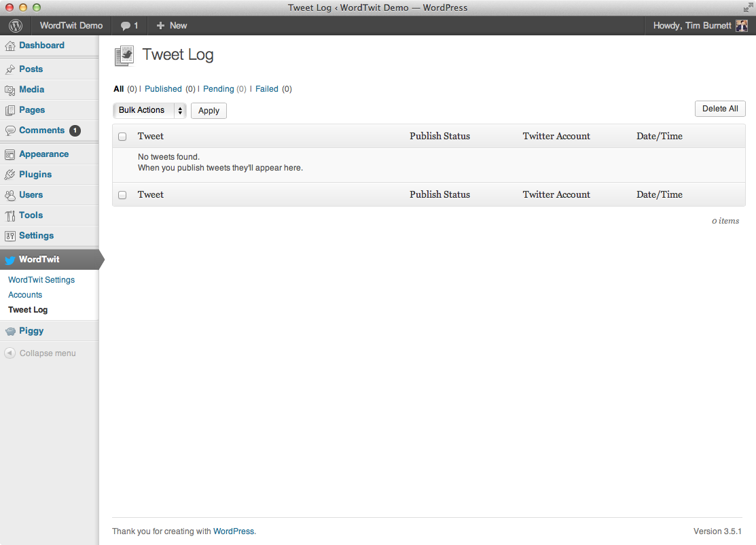Open the Settings menu
The height and width of the screenshot is (545, 756).
(36, 235)
